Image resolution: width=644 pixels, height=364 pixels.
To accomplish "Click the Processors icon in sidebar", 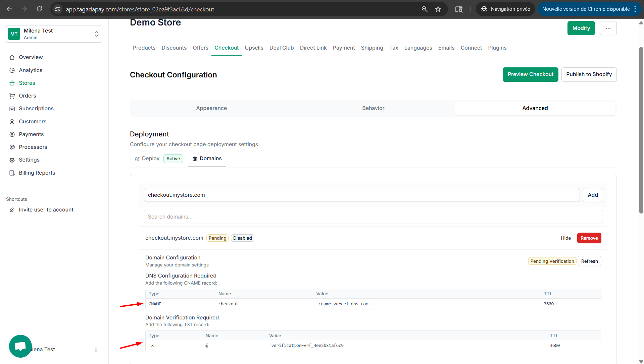I will pos(12,147).
